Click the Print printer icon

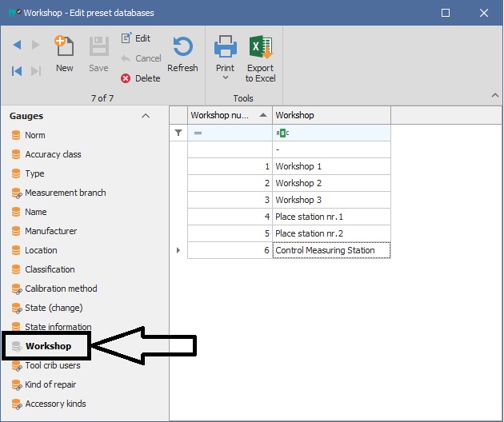[x=226, y=46]
